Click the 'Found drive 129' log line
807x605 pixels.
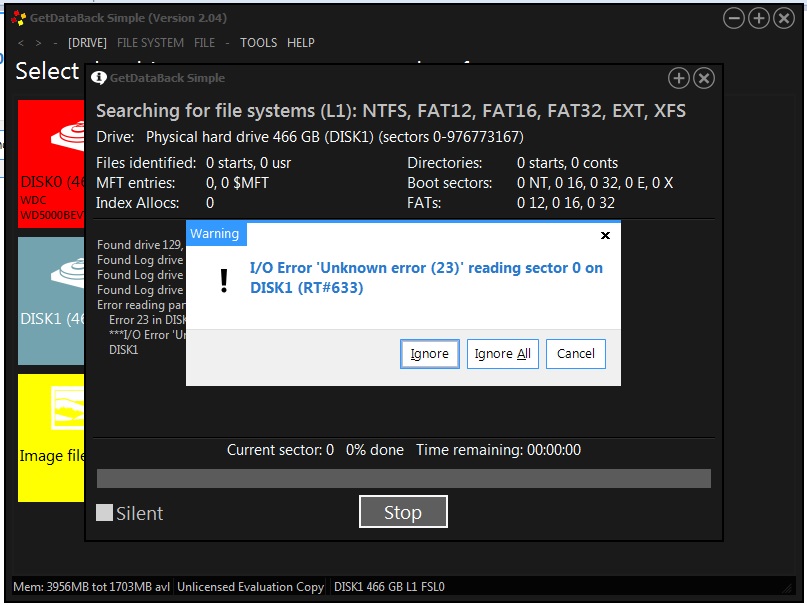coord(140,245)
